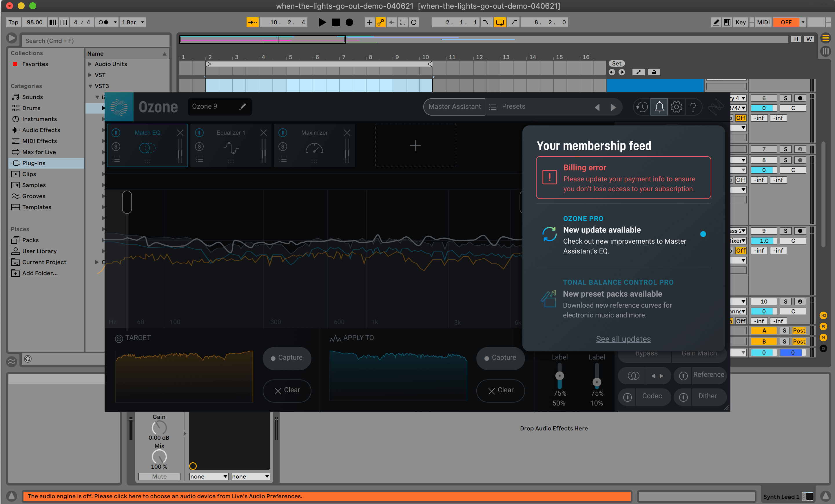This screenshot has height=504, width=835.
Task: Solo the Equalizer 1 module
Action: [x=199, y=147]
